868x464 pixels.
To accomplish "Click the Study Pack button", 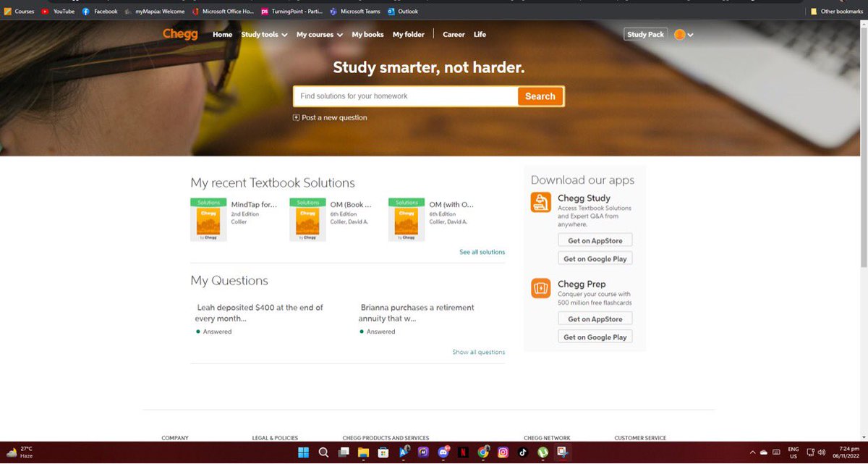I will (645, 35).
